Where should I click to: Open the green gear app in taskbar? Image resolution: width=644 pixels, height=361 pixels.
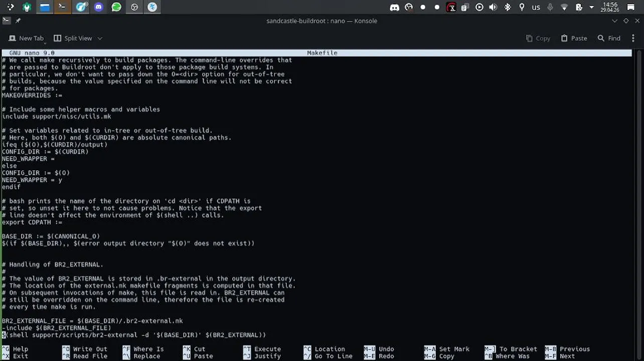tap(27, 7)
